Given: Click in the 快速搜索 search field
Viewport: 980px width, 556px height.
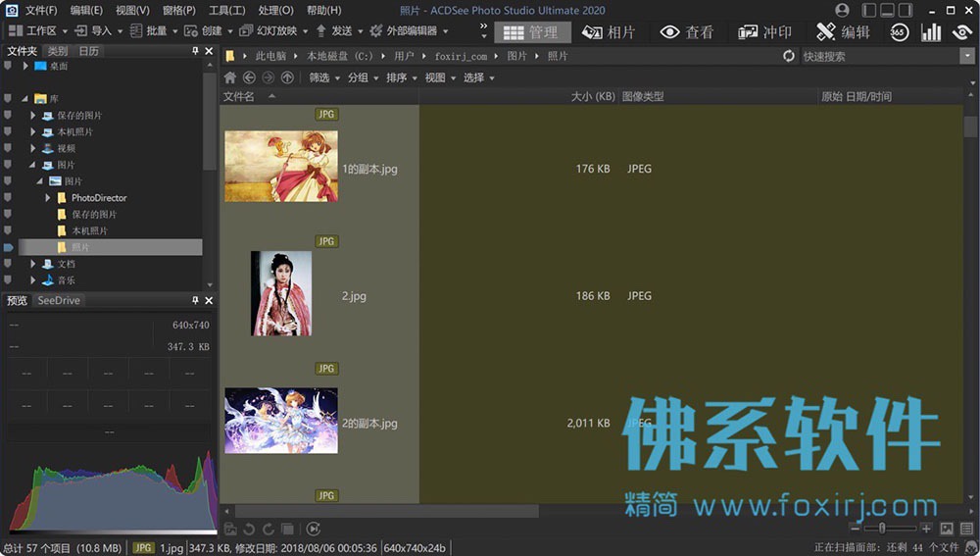Looking at the screenshot, I should tap(880, 56).
